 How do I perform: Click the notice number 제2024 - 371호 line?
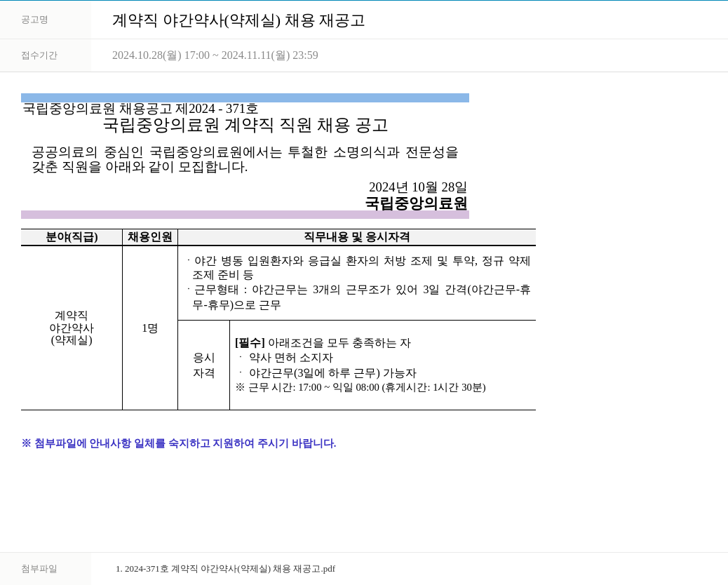(x=140, y=109)
